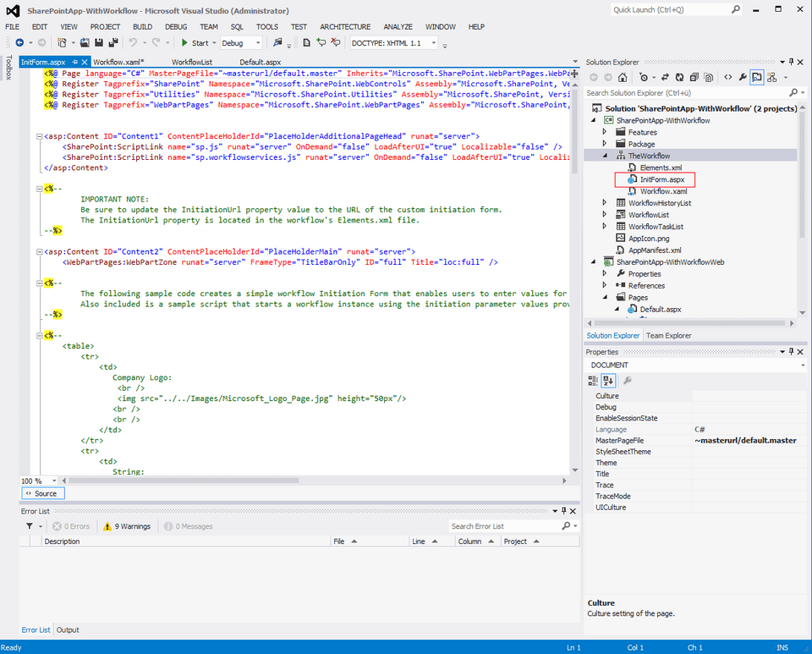Click the Undo icon in the toolbar
The height and width of the screenshot is (654, 812).
[x=133, y=41]
